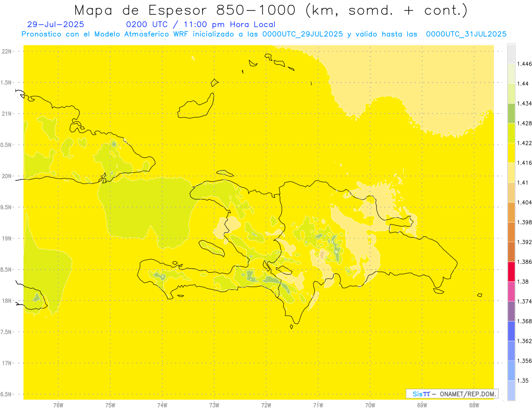The image size is (532, 411).
Task: Click the '21N' latitude label
Action: pos(7,114)
